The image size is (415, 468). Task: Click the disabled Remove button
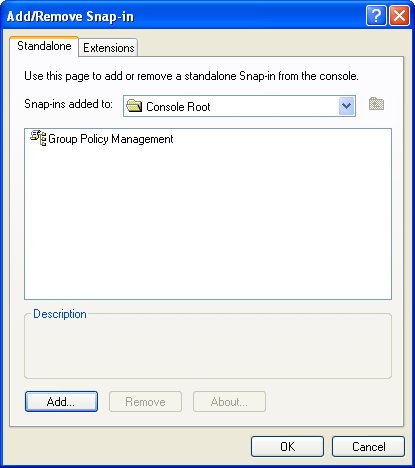[145, 402]
